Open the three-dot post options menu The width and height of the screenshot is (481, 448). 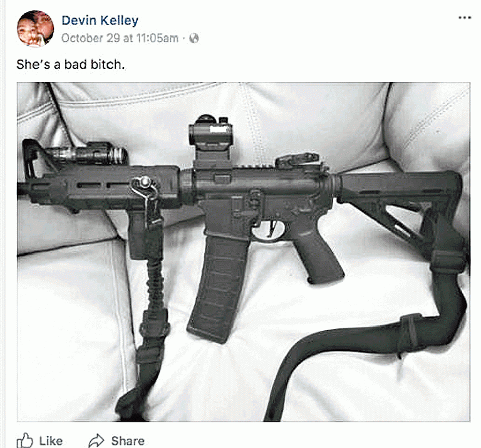pyautogui.click(x=465, y=18)
